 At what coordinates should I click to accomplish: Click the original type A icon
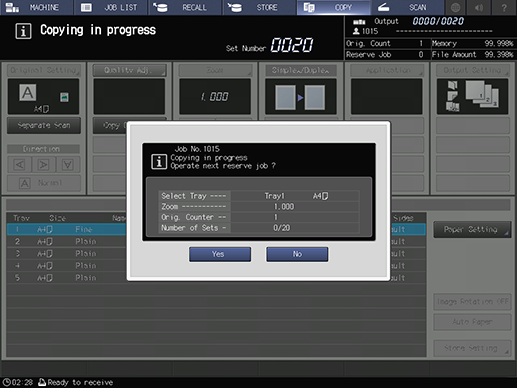pyautogui.click(x=27, y=92)
